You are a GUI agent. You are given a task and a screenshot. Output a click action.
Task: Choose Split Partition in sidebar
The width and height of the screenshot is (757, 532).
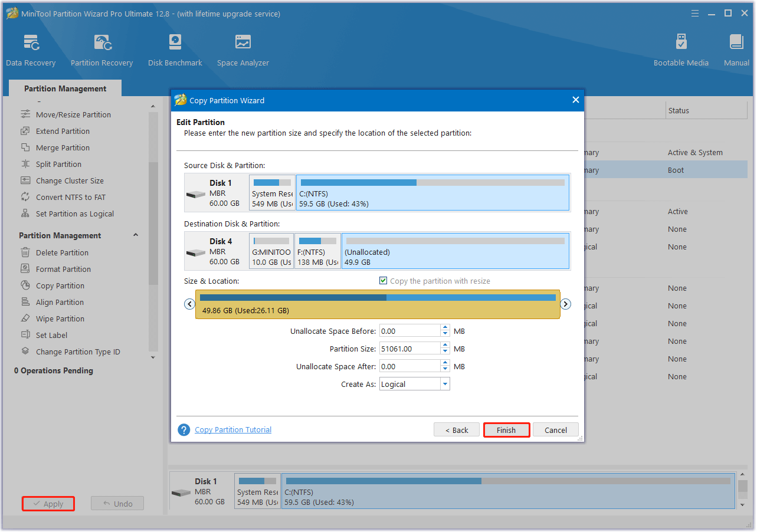58,164
